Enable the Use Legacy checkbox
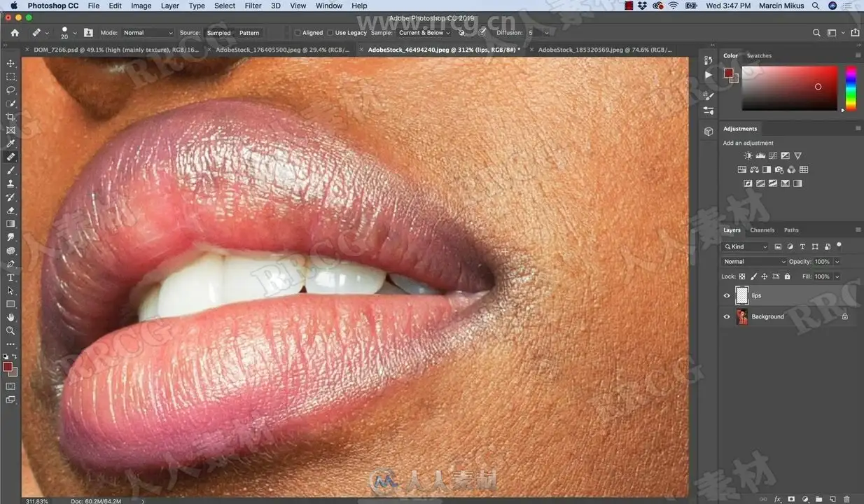 (x=330, y=33)
